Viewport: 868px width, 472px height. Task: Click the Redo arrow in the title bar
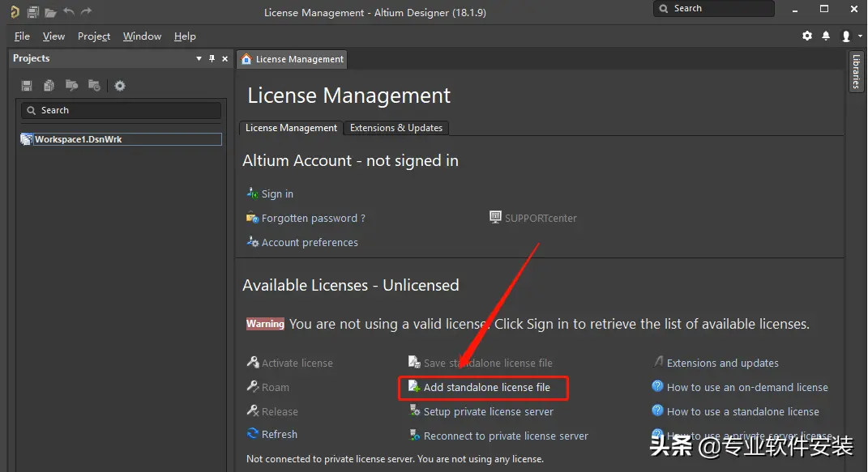[x=87, y=11]
